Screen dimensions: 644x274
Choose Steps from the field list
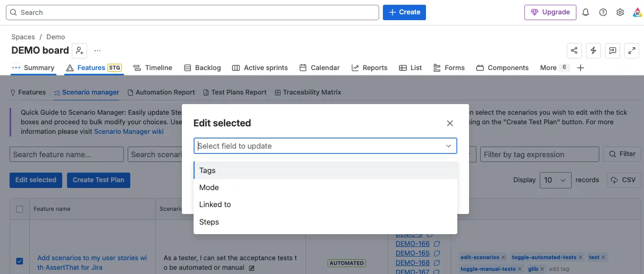click(x=325, y=222)
